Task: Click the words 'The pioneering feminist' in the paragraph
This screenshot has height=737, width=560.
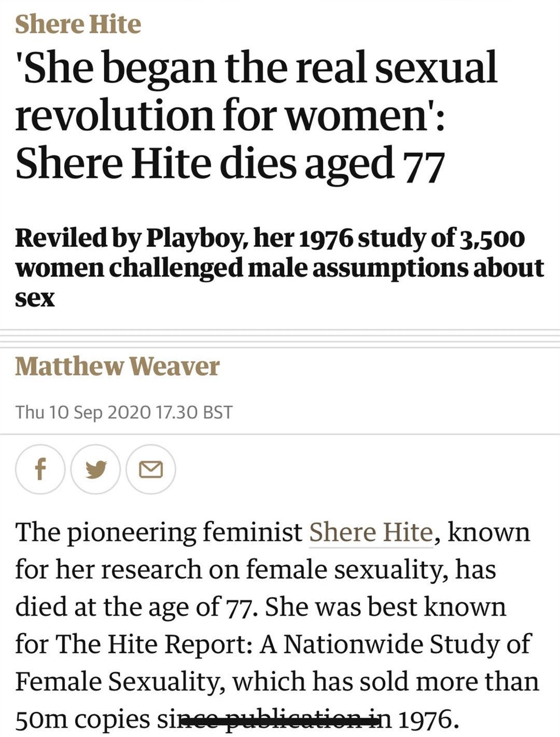Action: point(159,533)
